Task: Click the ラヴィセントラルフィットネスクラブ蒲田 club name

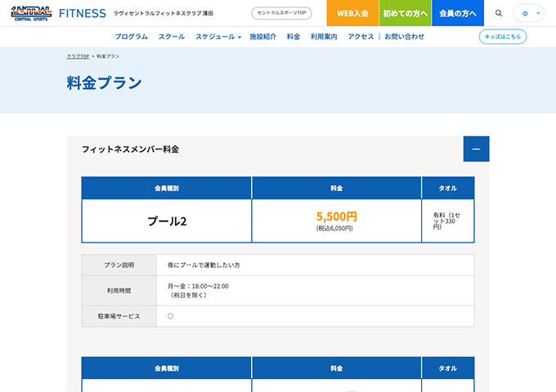Action: 163,13
